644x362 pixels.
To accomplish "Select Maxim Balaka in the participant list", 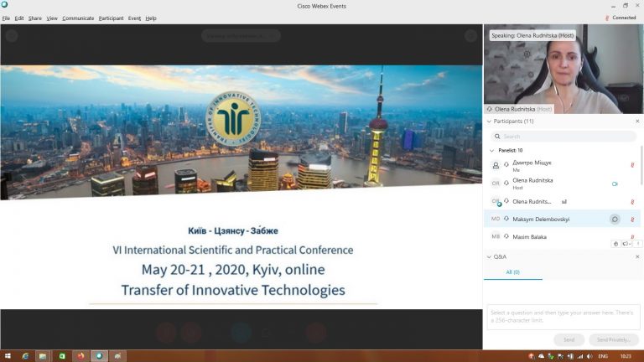I will click(530, 237).
